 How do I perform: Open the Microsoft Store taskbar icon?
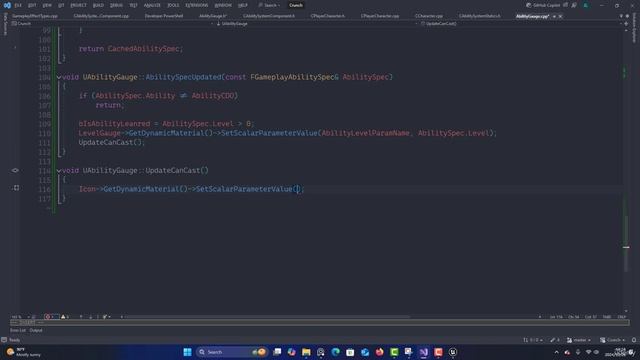click(x=350, y=352)
